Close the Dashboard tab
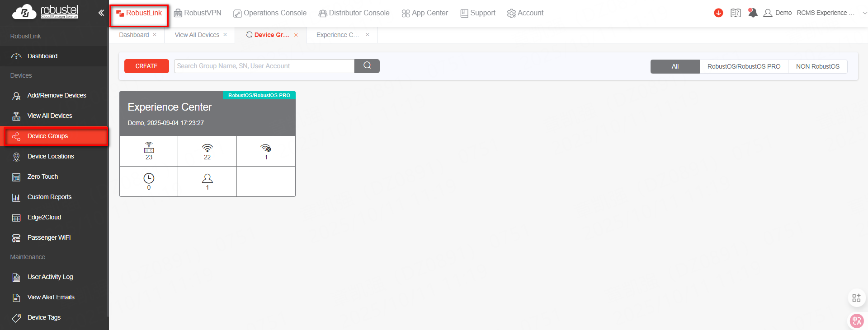Image resolution: width=868 pixels, height=330 pixels. tap(155, 35)
